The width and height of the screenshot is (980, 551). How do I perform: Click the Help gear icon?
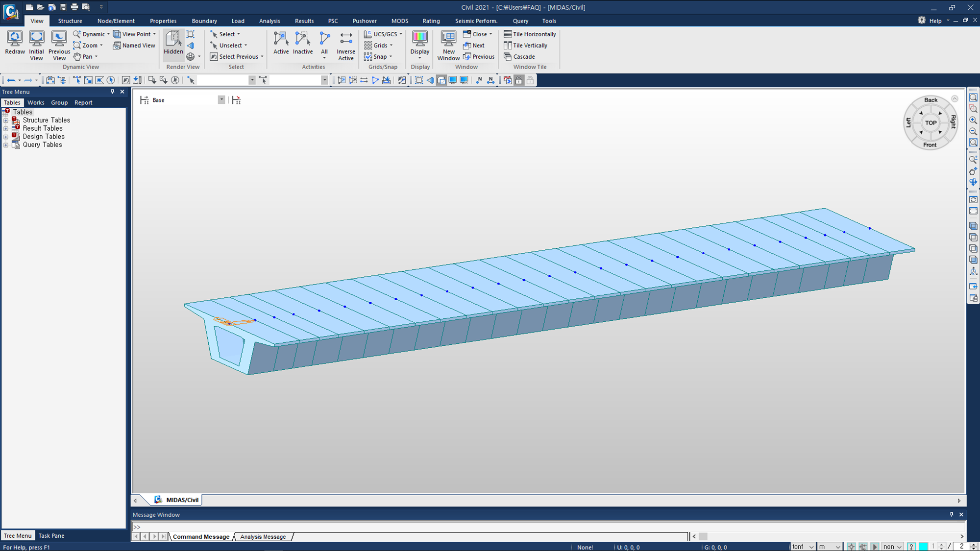[922, 21]
